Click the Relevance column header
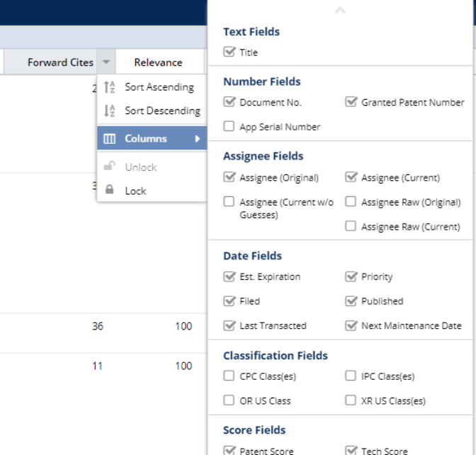The height and width of the screenshot is (455, 476). point(159,62)
